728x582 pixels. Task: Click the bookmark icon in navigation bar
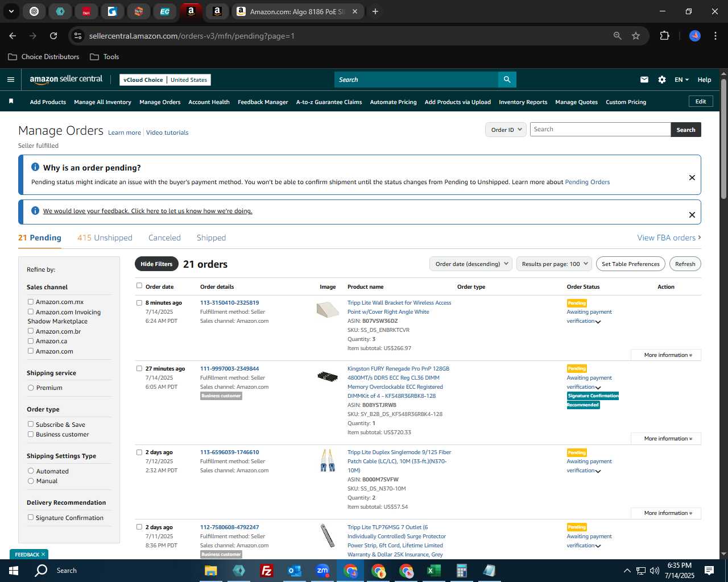[x=11, y=101]
